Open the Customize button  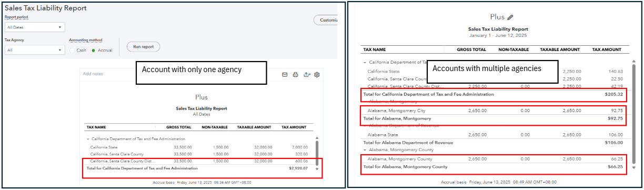point(326,20)
